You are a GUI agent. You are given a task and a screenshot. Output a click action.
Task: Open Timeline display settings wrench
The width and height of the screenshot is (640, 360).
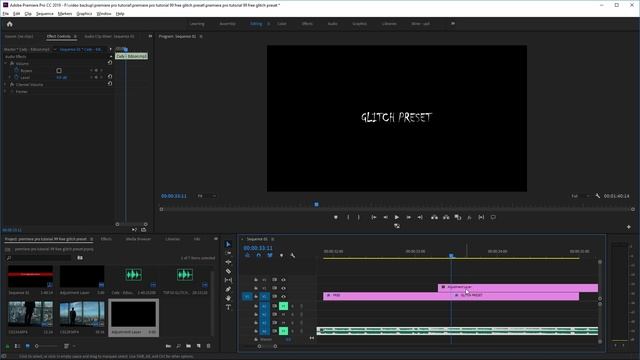click(293, 255)
